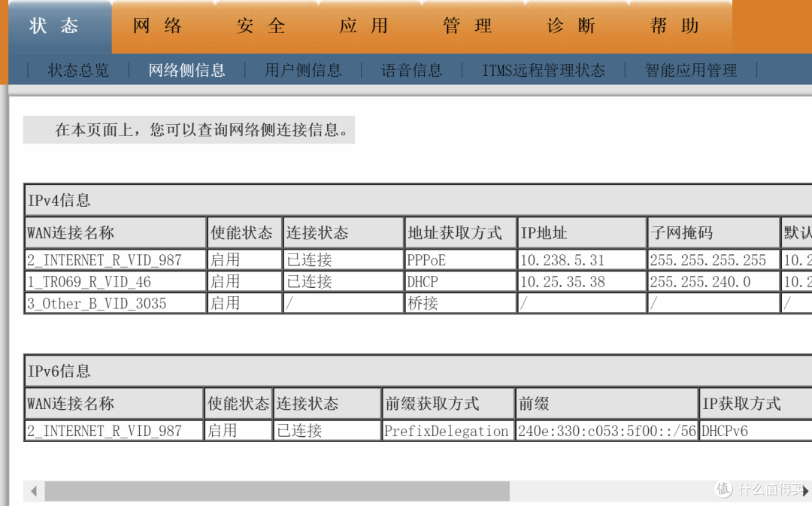Go to the 应用 tab

tap(364, 26)
